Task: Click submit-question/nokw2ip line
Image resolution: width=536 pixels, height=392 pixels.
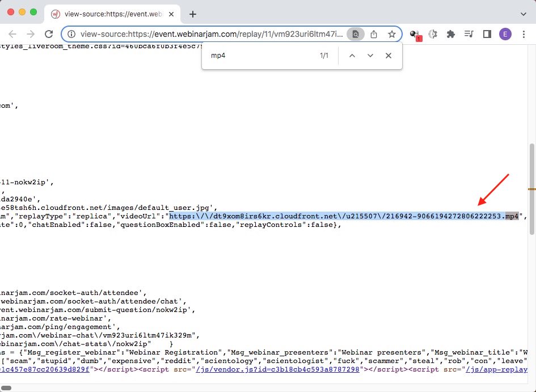Action: tap(98, 310)
